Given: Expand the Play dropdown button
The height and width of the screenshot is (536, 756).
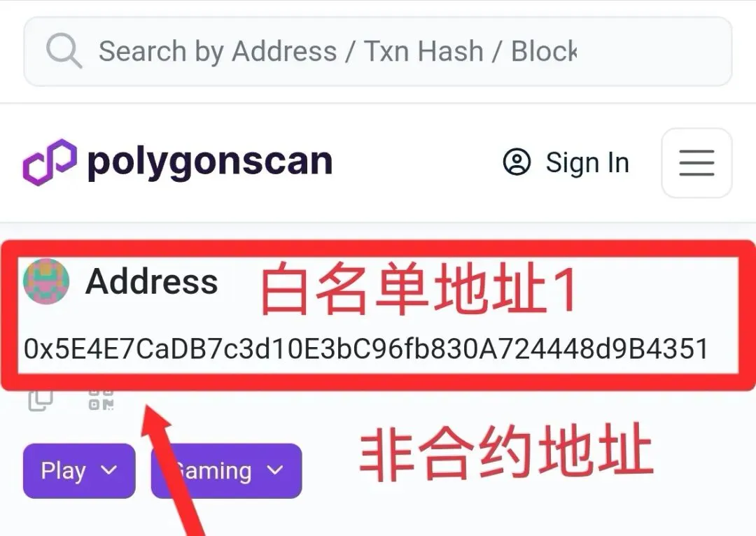Looking at the screenshot, I should tap(79, 471).
